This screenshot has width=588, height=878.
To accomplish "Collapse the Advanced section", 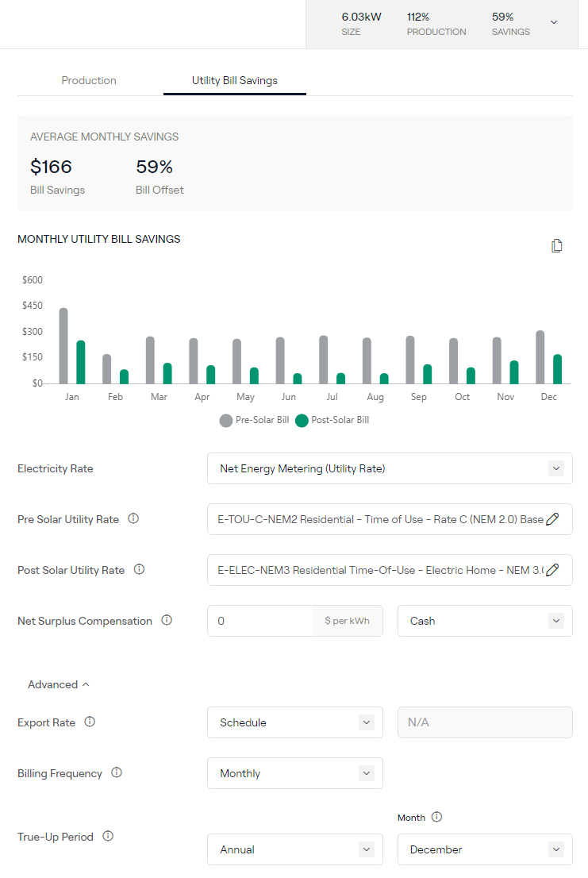I will click(x=59, y=684).
